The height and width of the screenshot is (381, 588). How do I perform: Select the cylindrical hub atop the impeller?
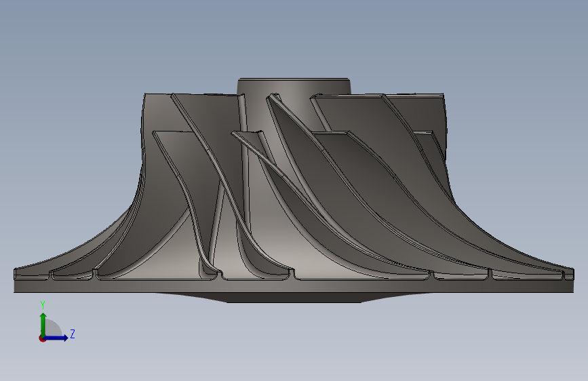(x=294, y=87)
